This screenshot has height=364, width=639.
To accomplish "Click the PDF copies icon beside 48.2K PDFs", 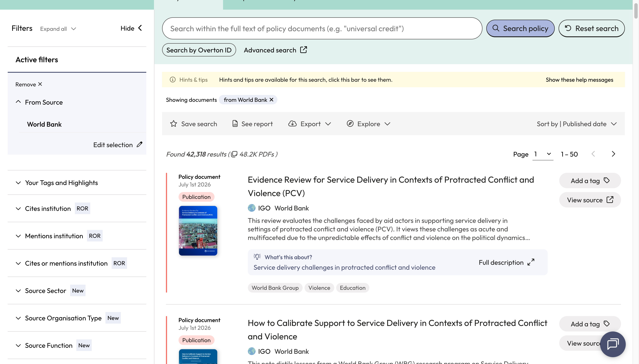I will coord(234,154).
